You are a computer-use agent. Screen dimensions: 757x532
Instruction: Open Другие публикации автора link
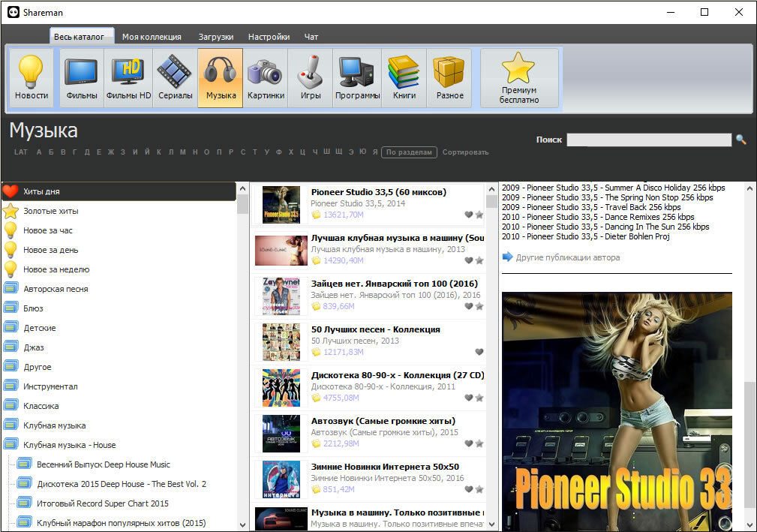coord(568,257)
